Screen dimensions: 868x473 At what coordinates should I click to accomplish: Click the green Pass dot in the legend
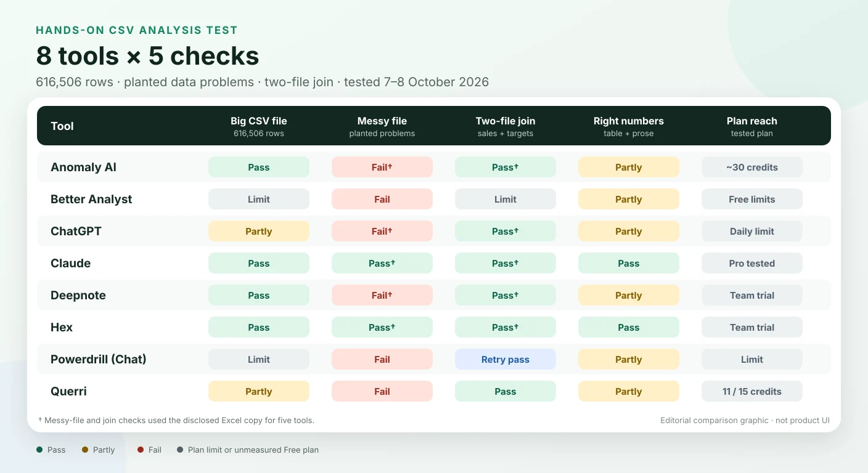click(39, 450)
